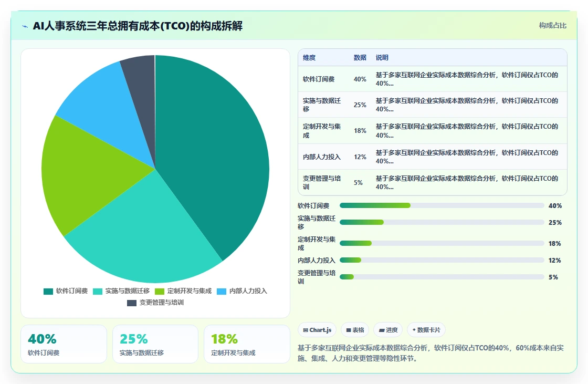Toggle 软件订阅费 legend swatch
This screenshot has width=588, height=384.
pos(48,292)
